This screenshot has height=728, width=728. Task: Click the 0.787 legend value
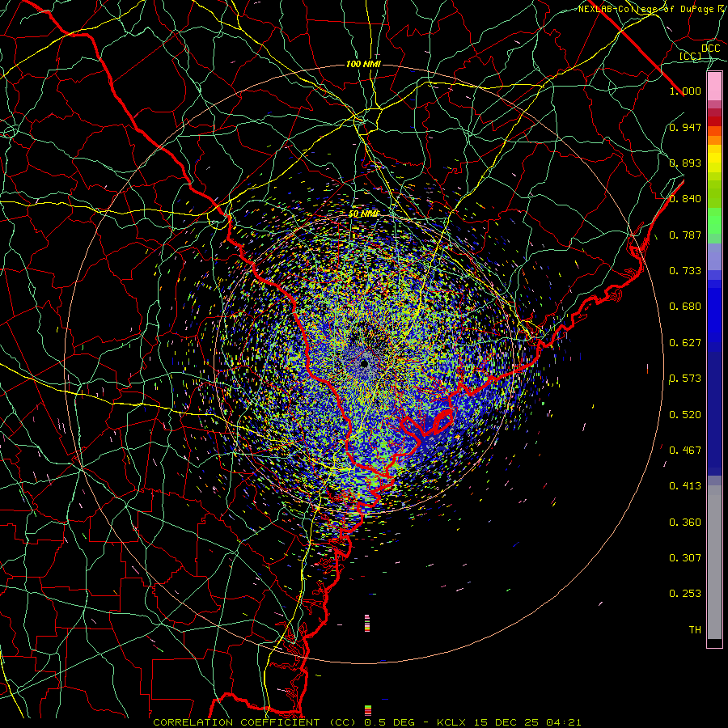click(685, 235)
